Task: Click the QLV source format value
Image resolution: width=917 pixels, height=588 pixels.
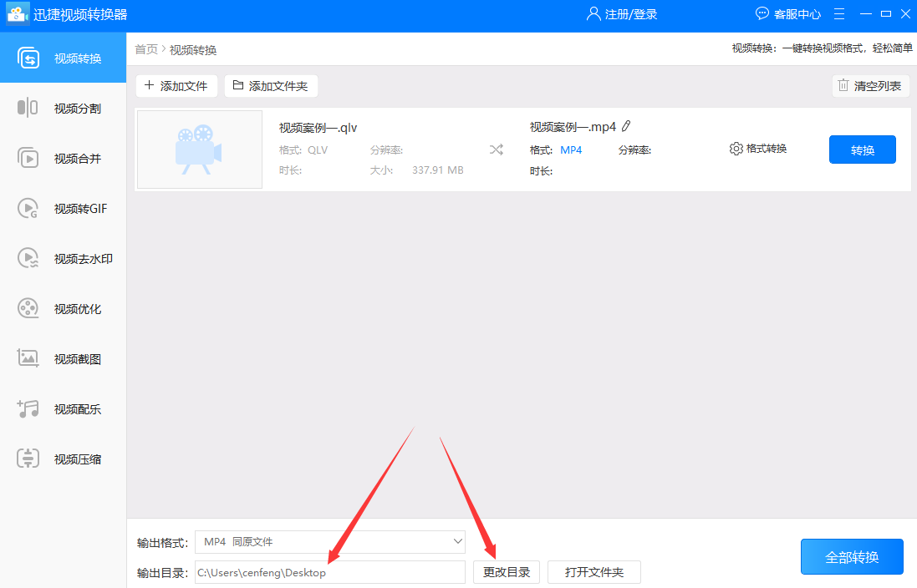Action: 318,150
